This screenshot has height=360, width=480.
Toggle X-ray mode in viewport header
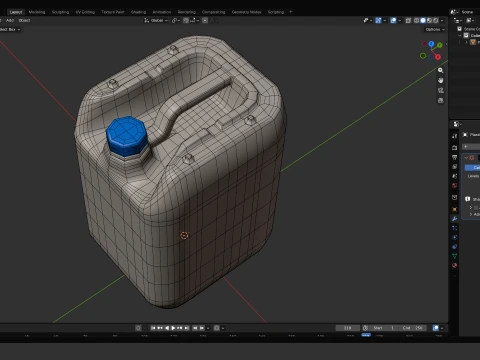point(408,20)
